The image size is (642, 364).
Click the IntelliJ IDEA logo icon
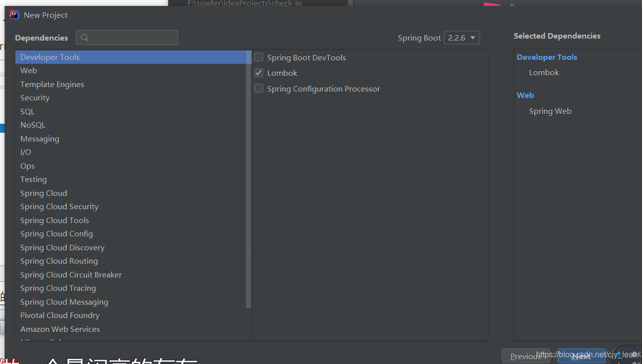coord(14,14)
